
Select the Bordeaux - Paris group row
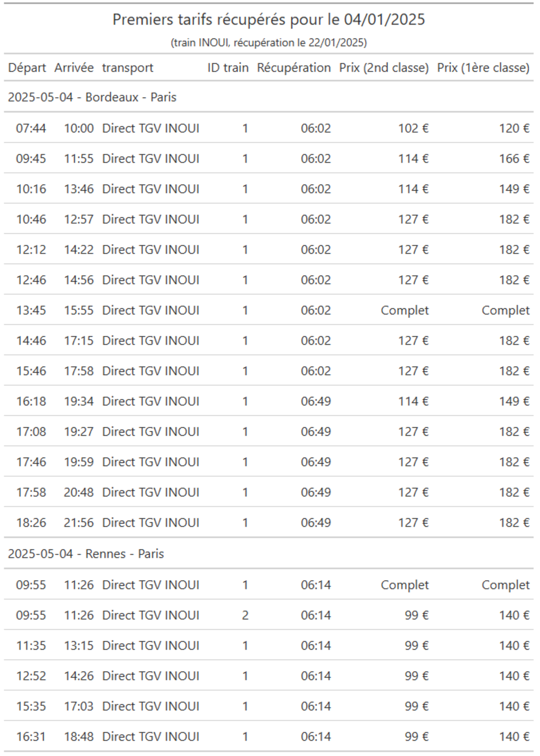(x=269, y=97)
